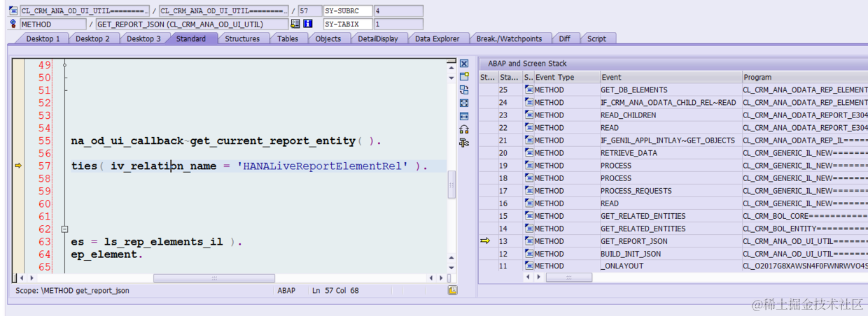The height and width of the screenshot is (316, 868).
Task: Click the editor's vertical scrollbar thumb
Action: [x=451, y=185]
